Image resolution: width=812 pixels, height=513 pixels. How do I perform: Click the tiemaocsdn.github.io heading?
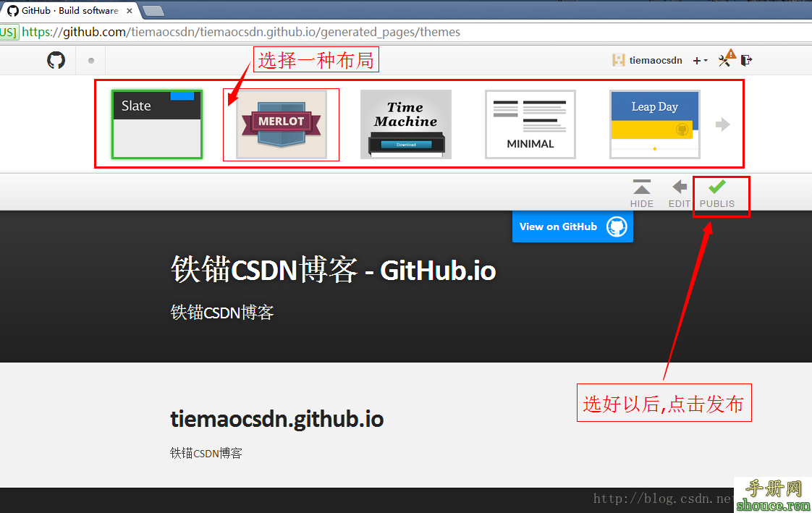tap(277, 419)
